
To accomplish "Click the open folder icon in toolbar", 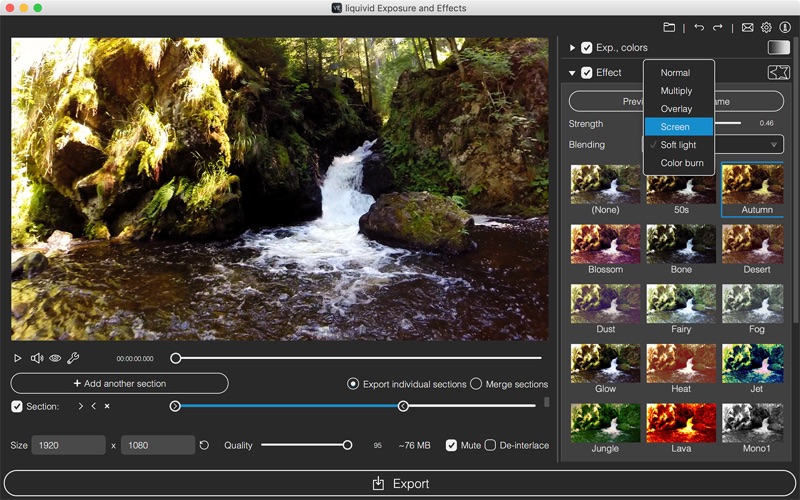I will (x=669, y=27).
